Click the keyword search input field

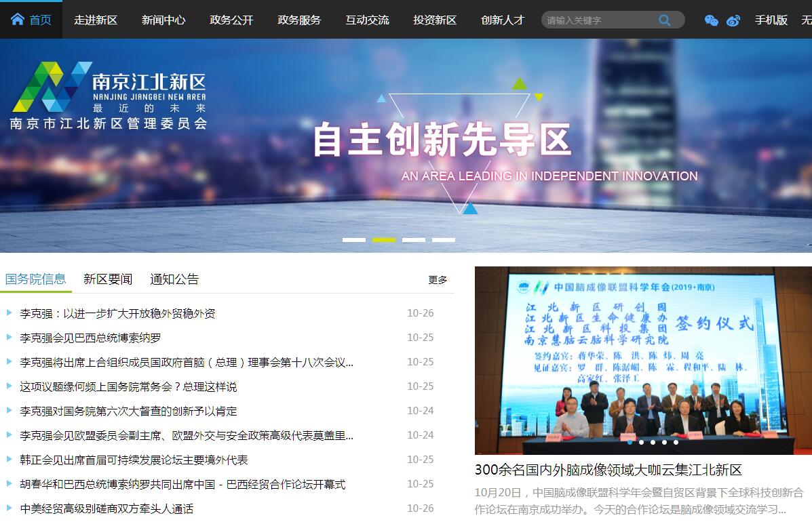point(597,20)
